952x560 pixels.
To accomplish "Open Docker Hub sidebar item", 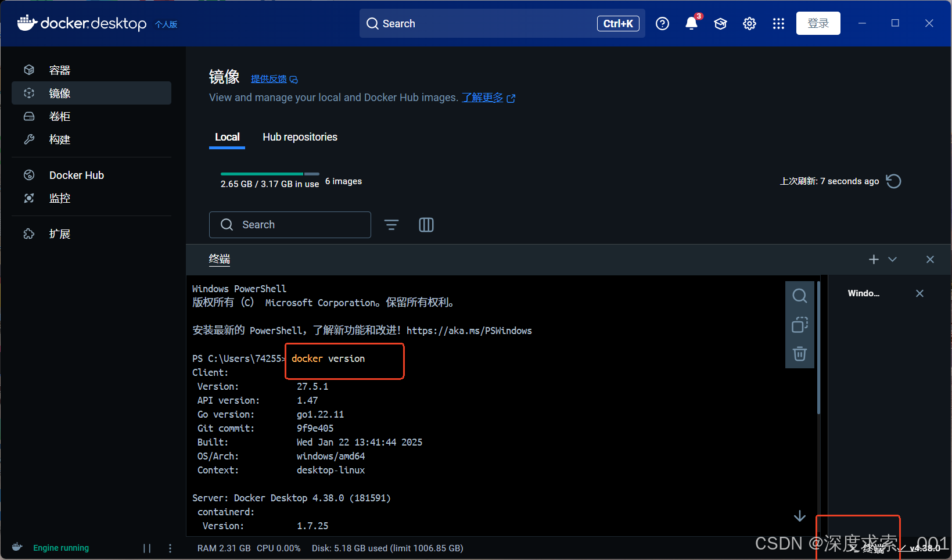I will pyautogui.click(x=91, y=175).
